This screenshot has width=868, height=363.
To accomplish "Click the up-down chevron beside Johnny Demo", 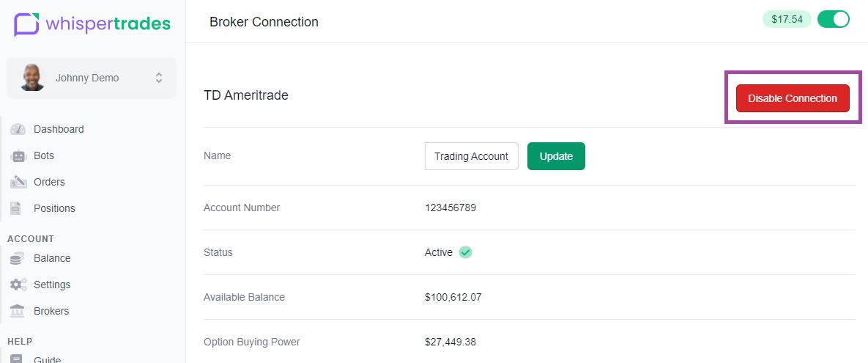I will [159, 78].
